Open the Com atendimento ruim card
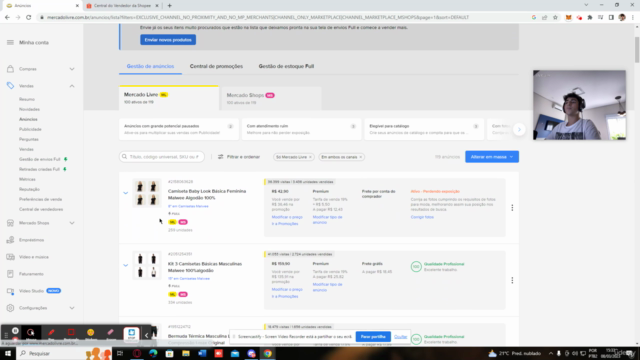This screenshot has width=640, height=360. [x=301, y=129]
